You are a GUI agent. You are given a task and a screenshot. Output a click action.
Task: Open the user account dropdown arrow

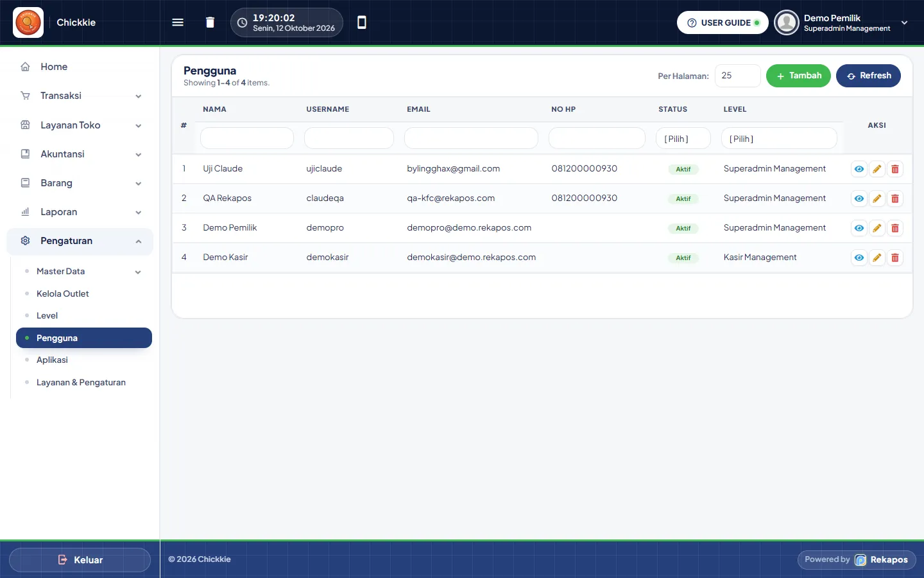coord(904,22)
